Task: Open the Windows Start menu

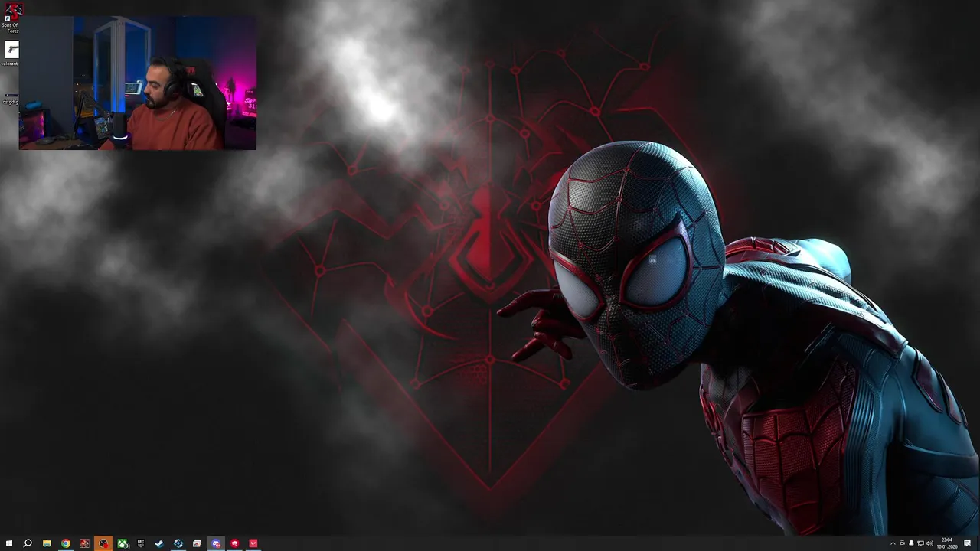Action: [9, 543]
